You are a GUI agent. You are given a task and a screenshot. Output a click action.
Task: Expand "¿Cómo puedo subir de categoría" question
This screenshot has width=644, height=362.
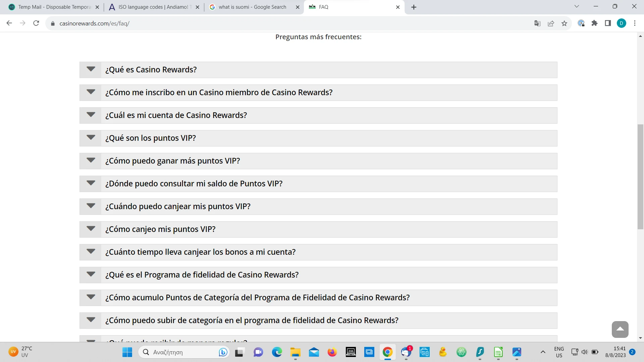pyautogui.click(x=318, y=320)
